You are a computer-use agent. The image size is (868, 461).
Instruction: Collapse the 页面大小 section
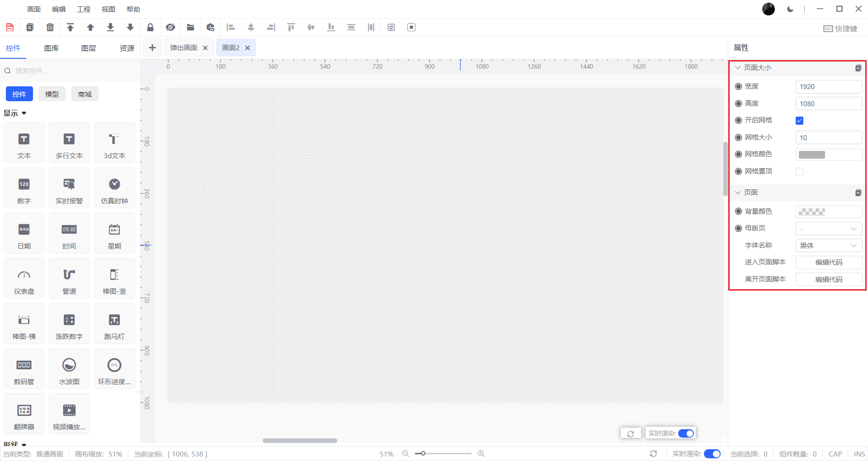click(738, 68)
